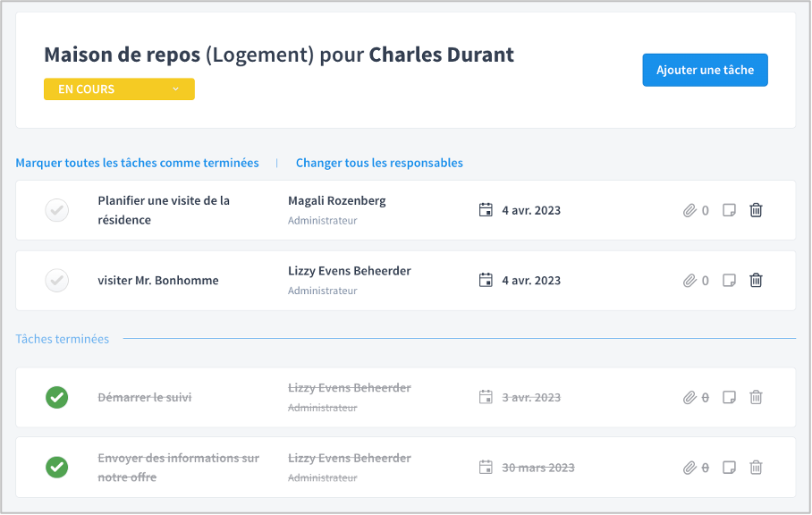Delete the "visiter Mr. Bonhomme" task
This screenshot has height=515, width=812.
(x=756, y=281)
